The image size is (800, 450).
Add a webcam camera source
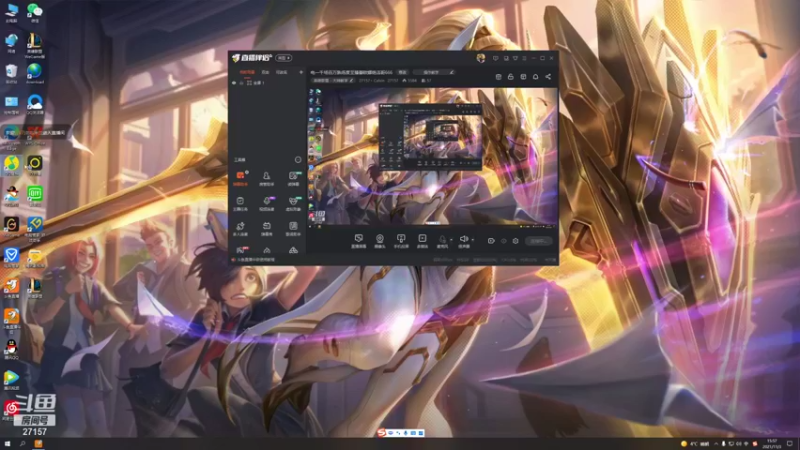pos(380,241)
